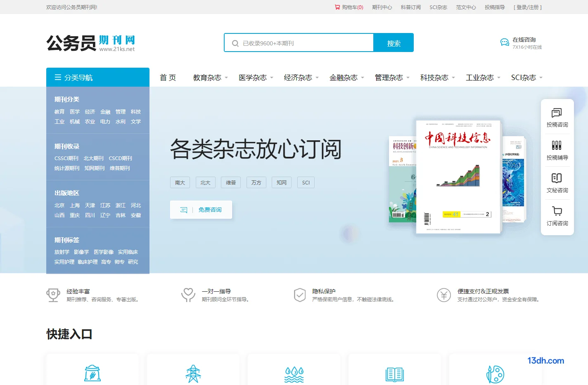
Task: Click the 中国科技信息 magazine cover
Action: pyautogui.click(x=458, y=177)
